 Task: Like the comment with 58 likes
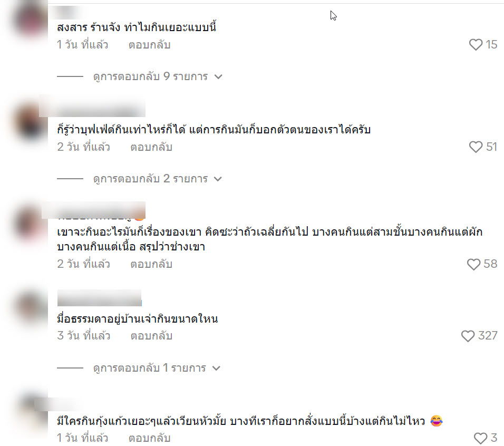[x=473, y=264]
